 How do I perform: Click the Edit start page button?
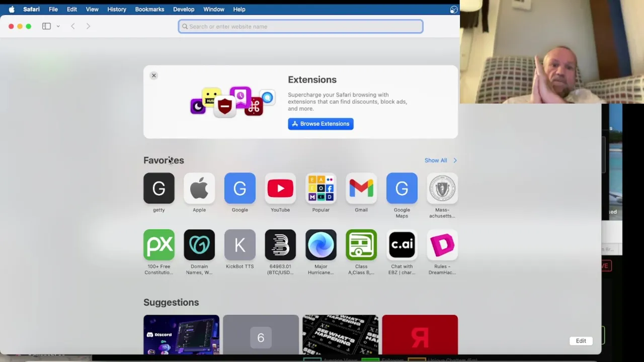[x=581, y=341]
